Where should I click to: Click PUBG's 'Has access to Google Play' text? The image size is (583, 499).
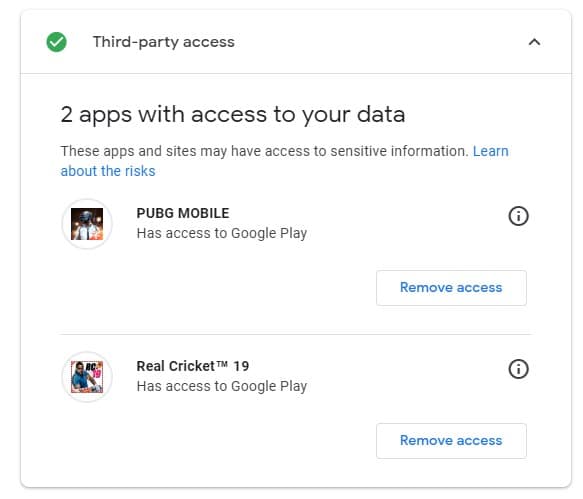[x=222, y=234]
